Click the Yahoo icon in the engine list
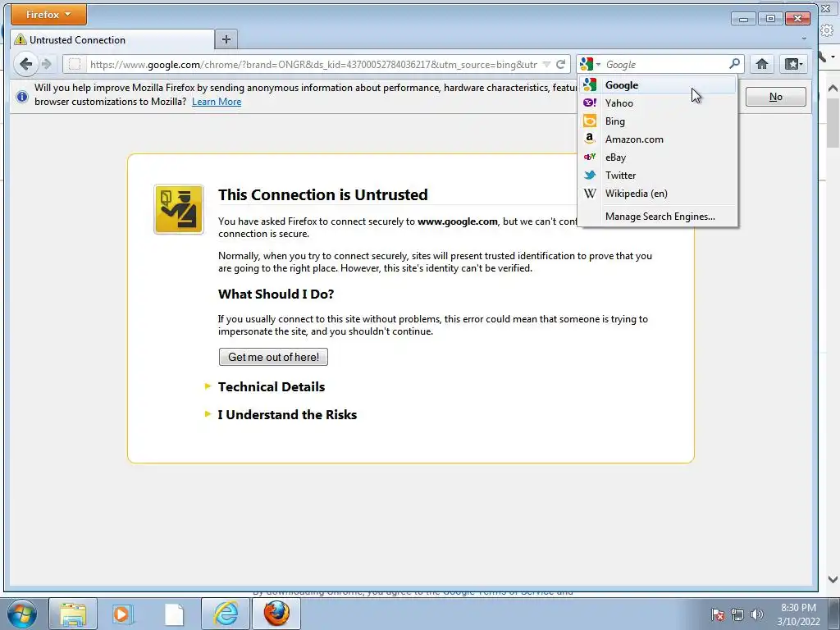This screenshot has height=630, width=840. [x=590, y=103]
